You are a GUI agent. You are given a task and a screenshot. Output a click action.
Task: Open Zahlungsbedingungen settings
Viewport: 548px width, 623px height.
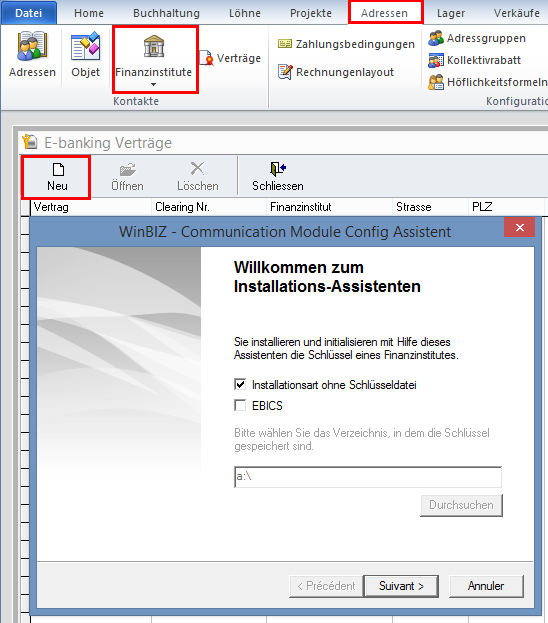346,44
